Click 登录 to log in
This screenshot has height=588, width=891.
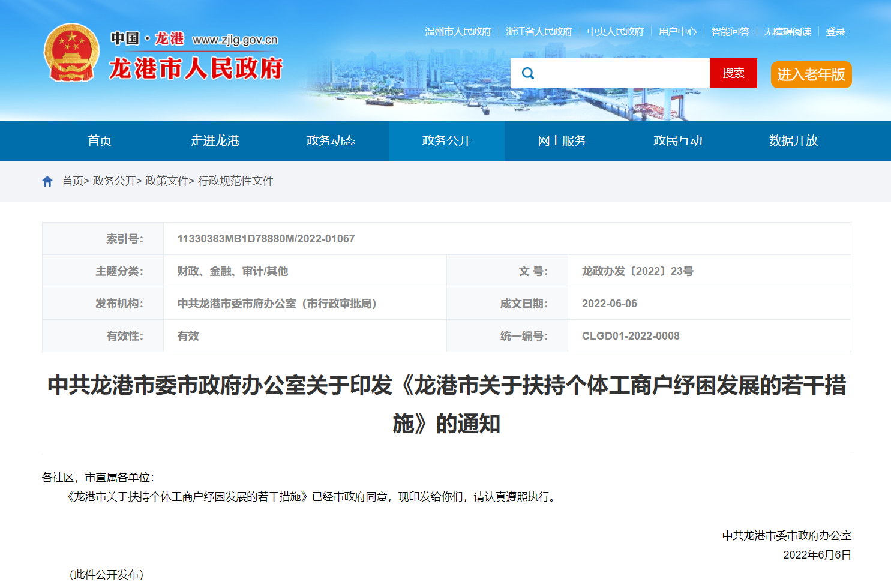(835, 32)
